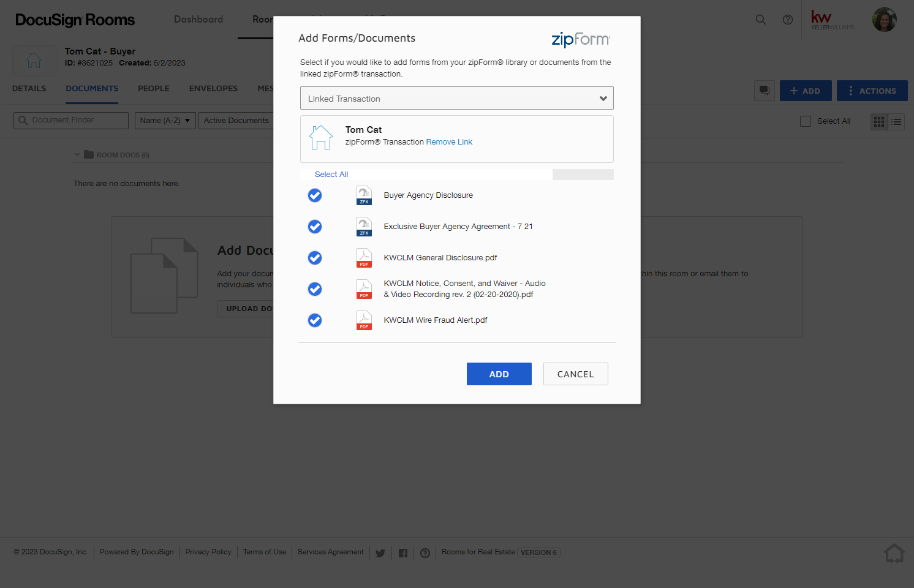914x588 pixels.
Task: Click the Remove Link hyperlink
Action: tap(449, 142)
